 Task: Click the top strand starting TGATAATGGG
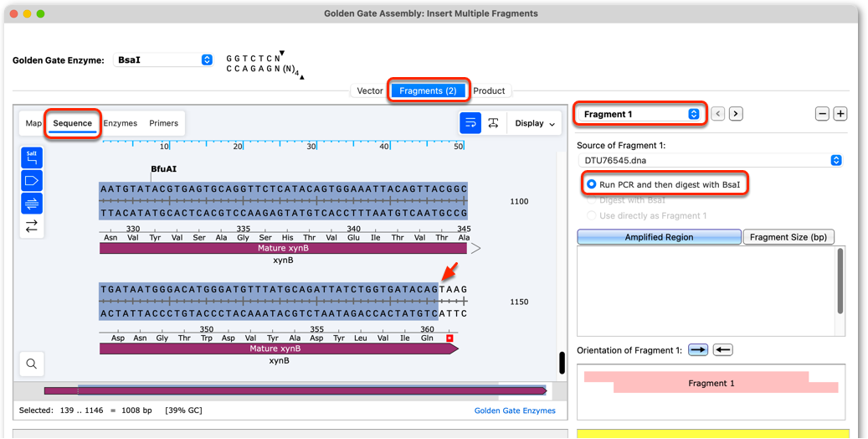(284, 289)
